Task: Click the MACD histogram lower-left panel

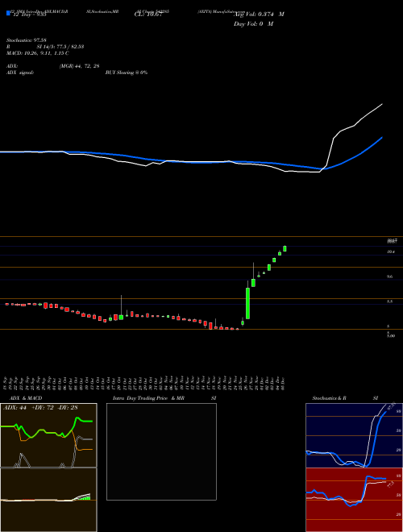Action: (48, 500)
